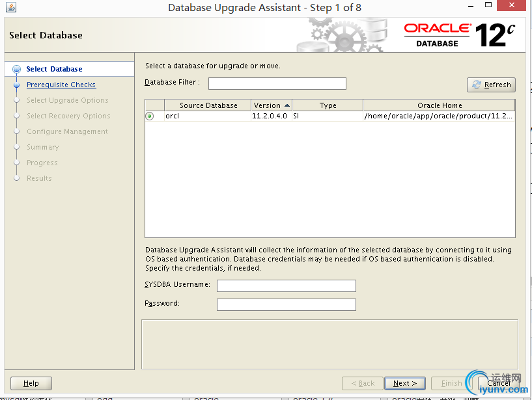Click the Back button
532x400 pixels.
pos(363,383)
